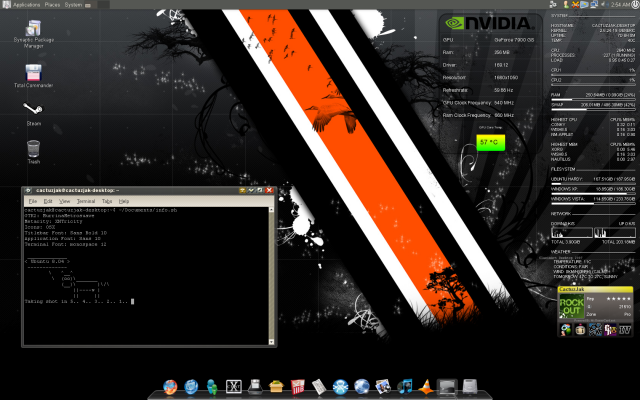Click the CactuzJak gamer card title
This screenshot has height=400, width=640.
[x=571, y=289]
